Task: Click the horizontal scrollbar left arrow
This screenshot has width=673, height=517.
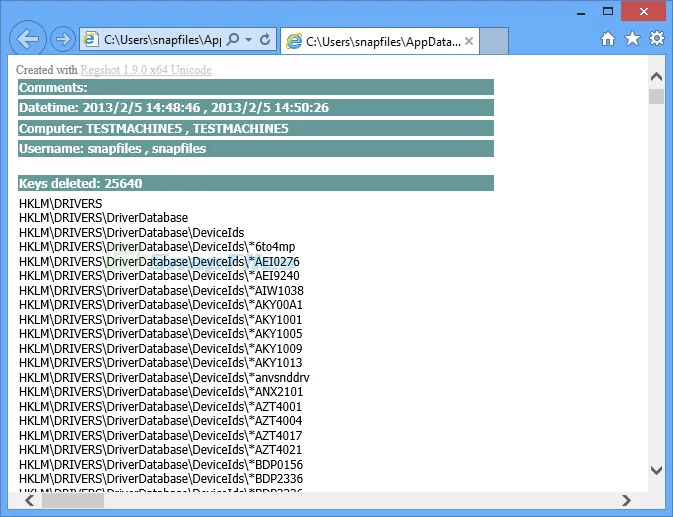Action: pyautogui.click(x=29, y=500)
